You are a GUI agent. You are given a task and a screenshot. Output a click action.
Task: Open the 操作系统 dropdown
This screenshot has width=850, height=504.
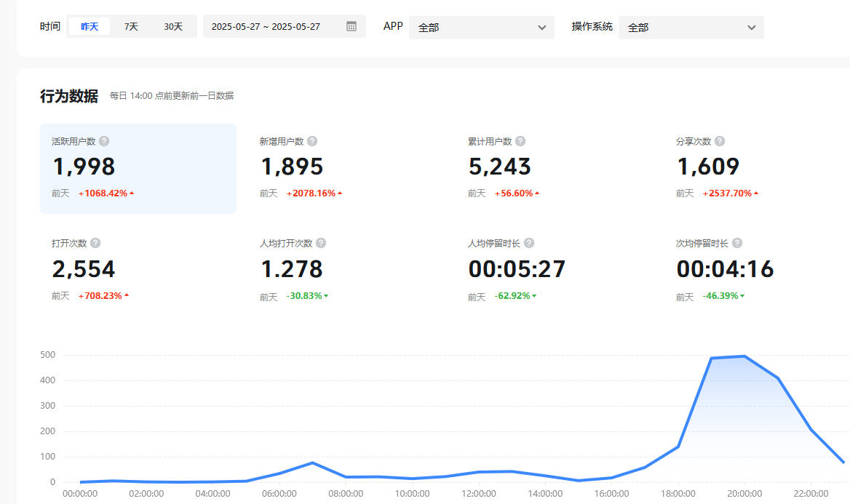tap(691, 27)
